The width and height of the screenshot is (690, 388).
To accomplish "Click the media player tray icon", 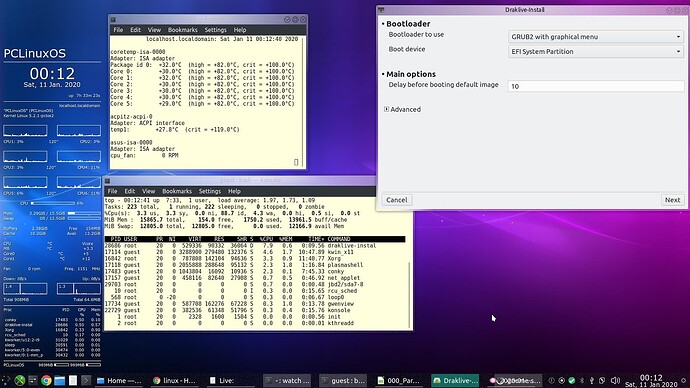I will coord(562,381).
